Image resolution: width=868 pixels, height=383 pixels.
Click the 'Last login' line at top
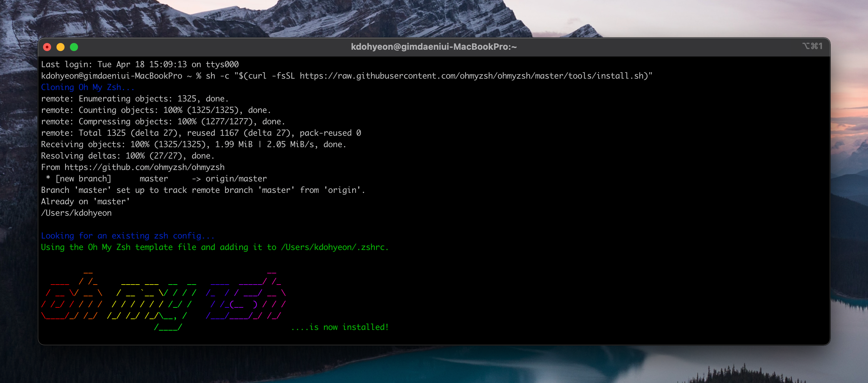pyautogui.click(x=140, y=65)
